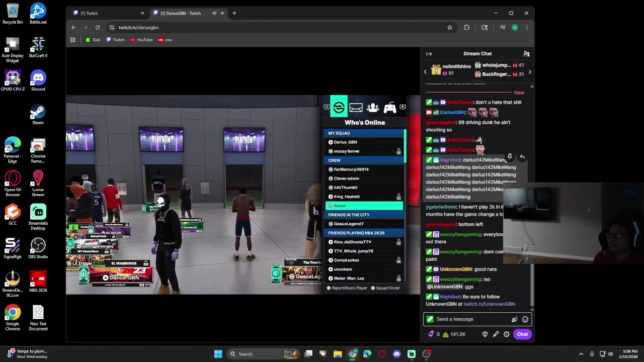Viewport: 644px width, 362px height.
Task: Open Discord desktop shortcut
Action: coord(38,81)
